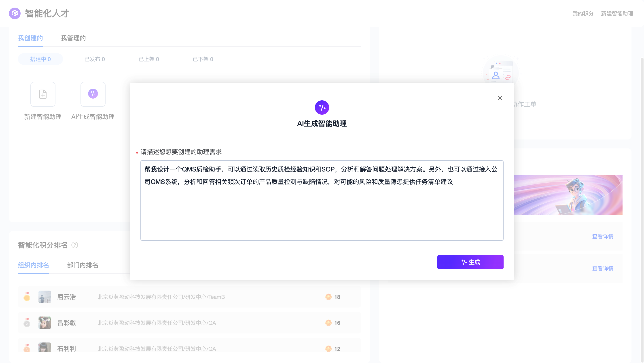Screen dimensions: 644x363
Task: Click the first-place medal icon beside 屈云浩
Action: (x=27, y=297)
